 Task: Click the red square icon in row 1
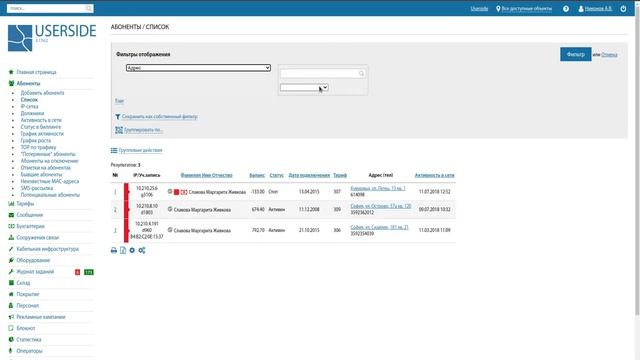(176, 192)
